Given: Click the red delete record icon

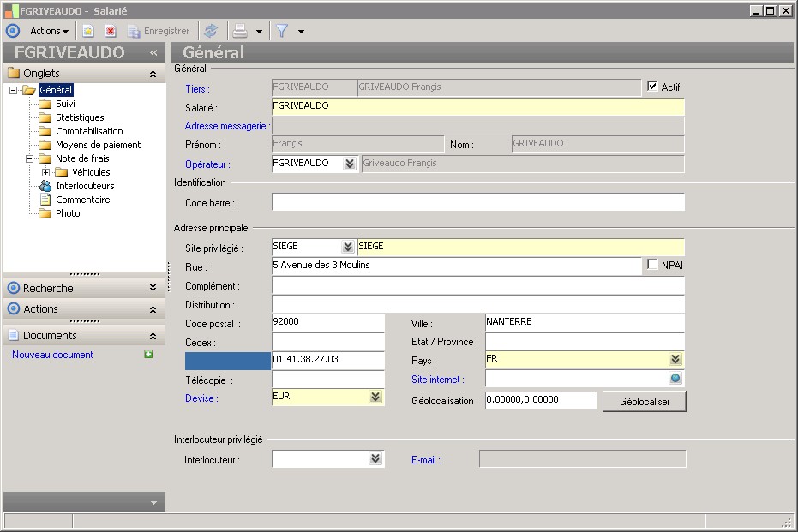Looking at the screenshot, I should click(111, 31).
